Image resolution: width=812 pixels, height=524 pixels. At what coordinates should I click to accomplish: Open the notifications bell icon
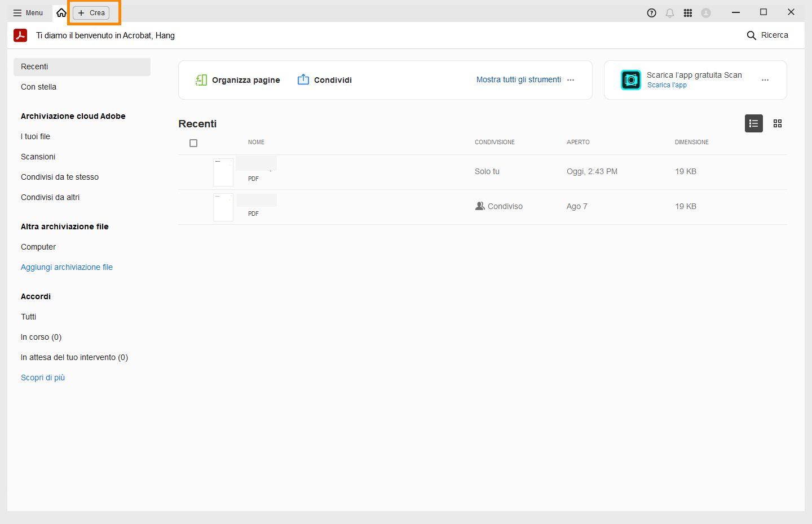click(x=670, y=13)
